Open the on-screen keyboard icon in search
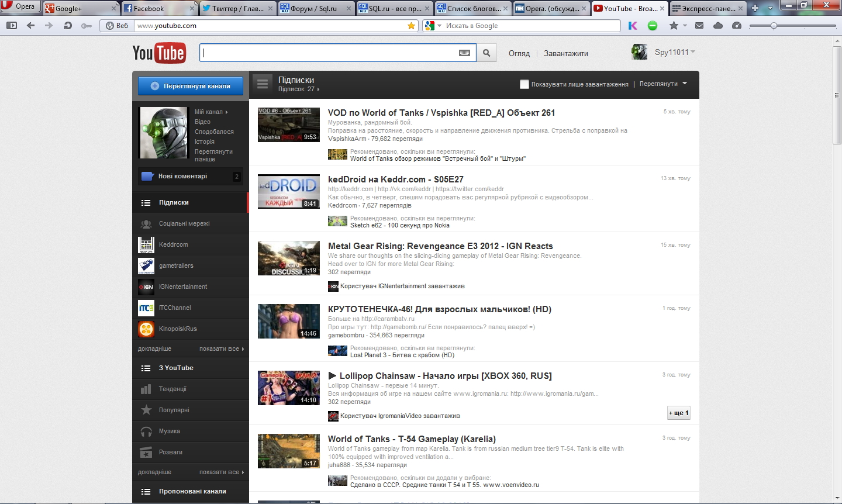The height and width of the screenshot is (504, 842). point(464,53)
